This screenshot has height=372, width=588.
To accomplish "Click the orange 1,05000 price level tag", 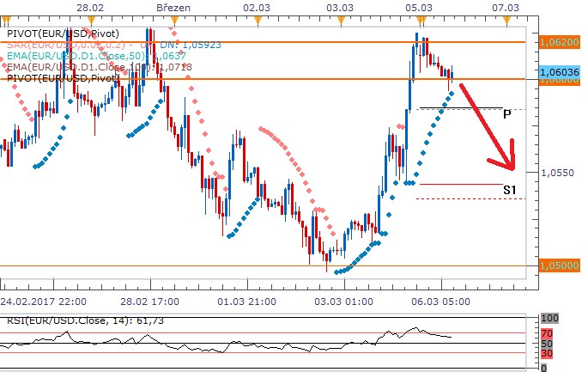I will 561,266.
